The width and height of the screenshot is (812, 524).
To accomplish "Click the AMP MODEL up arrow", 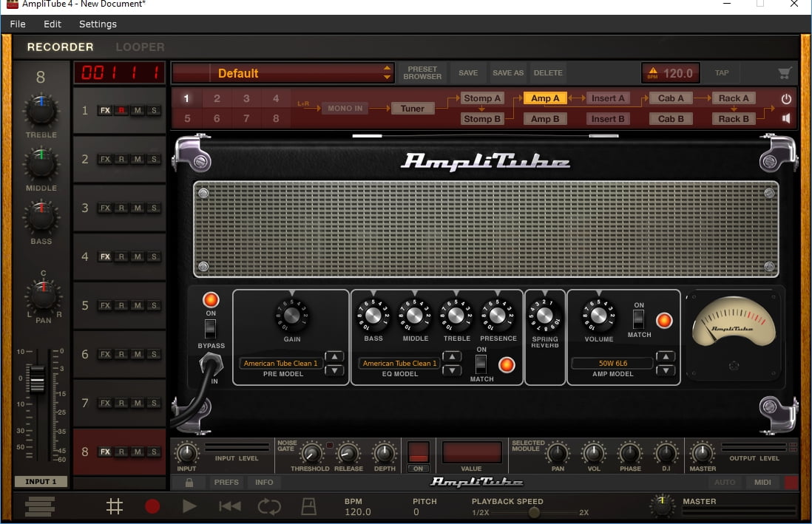I will pyautogui.click(x=665, y=358).
